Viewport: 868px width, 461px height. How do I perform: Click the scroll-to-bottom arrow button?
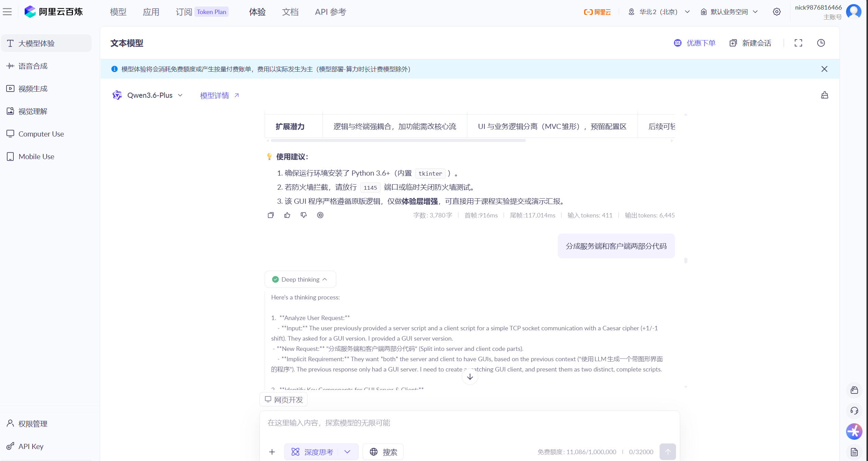(470, 377)
